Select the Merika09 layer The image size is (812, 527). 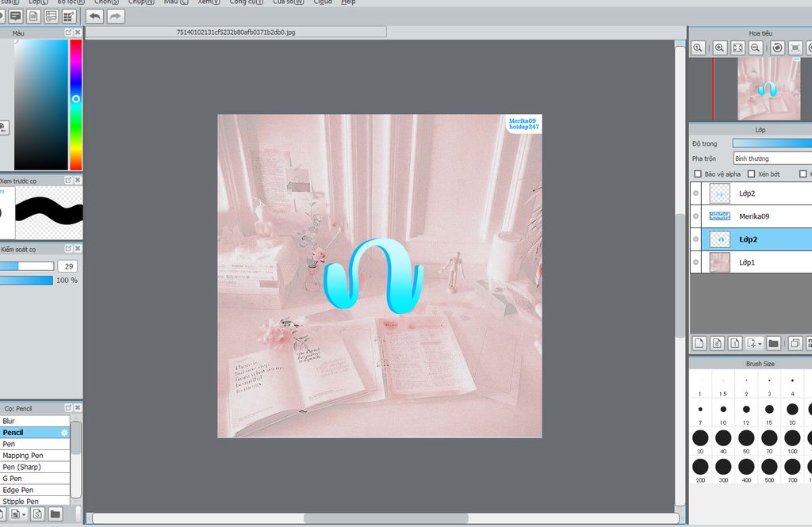tap(756, 216)
